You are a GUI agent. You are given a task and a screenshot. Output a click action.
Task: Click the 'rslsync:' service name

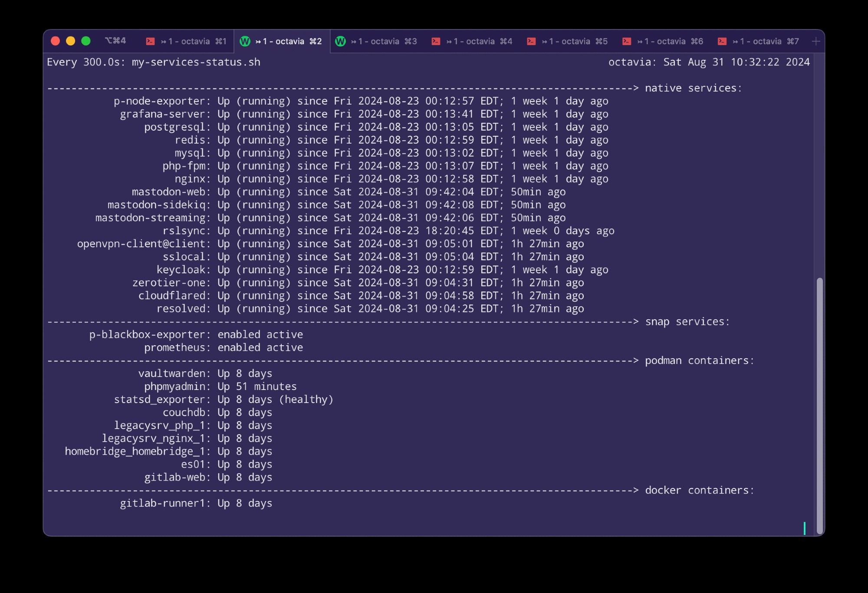tap(187, 231)
